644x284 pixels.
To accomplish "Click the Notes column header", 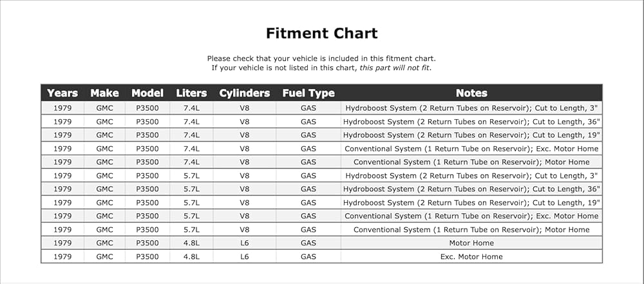I will [x=471, y=93].
